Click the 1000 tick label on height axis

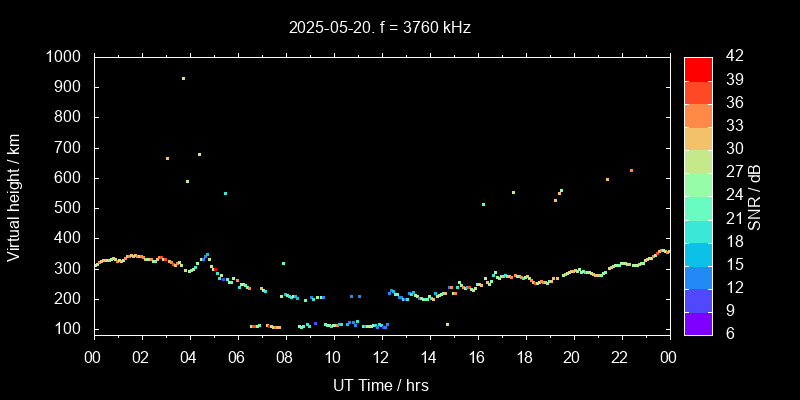(64, 57)
